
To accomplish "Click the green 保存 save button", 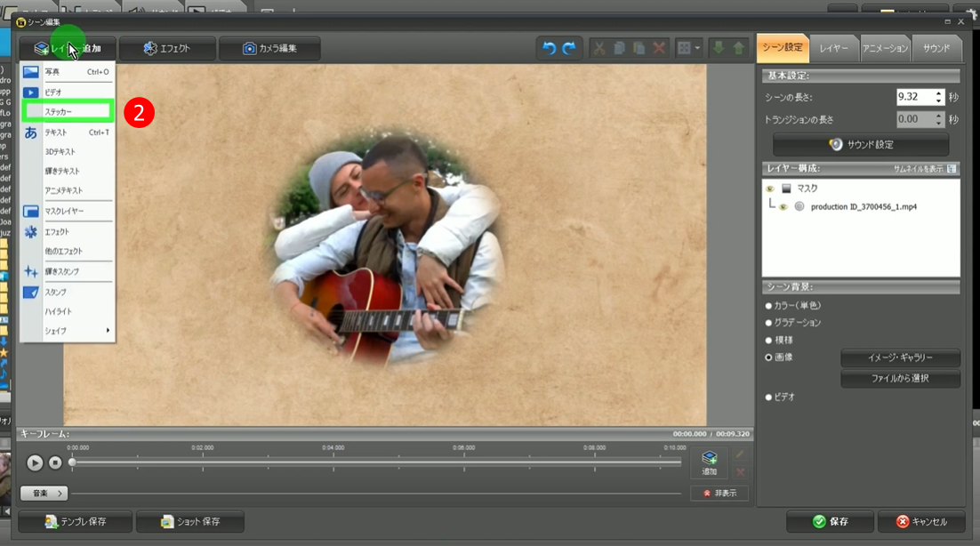I will click(830, 521).
